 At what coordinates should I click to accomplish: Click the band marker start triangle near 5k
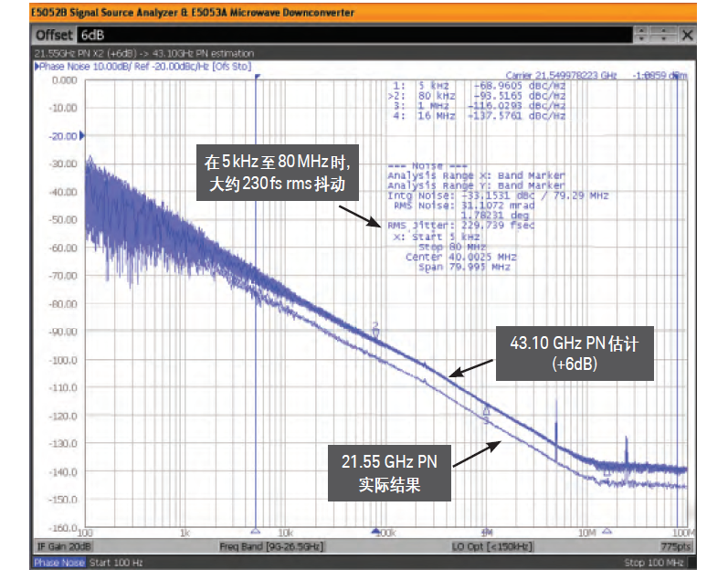pyautogui.click(x=256, y=531)
